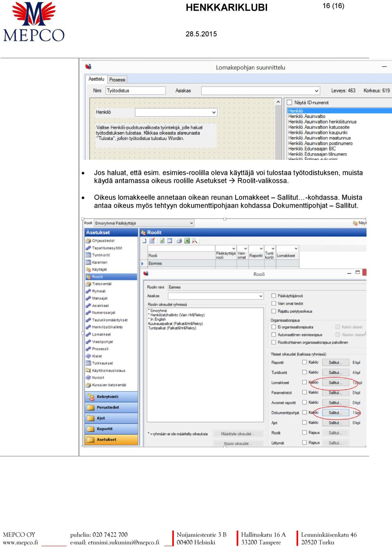The width and height of the screenshot is (392, 547).
Task: Click the Asiakkaat sidebar icon
Action: tap(88, 305)
